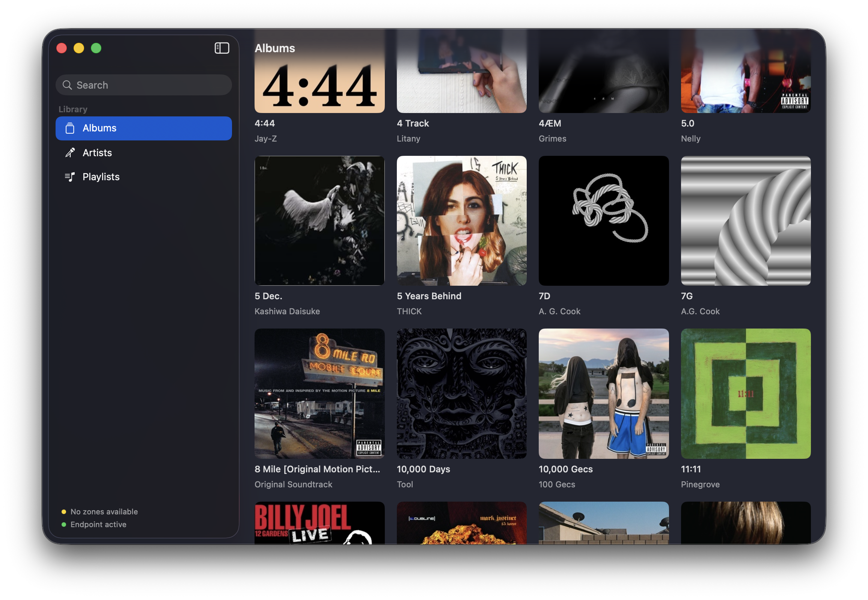Toggle the sidebar visibility button
Viewport: 868px width, 600px height.
pyautogui.click(x=222, y=48)
